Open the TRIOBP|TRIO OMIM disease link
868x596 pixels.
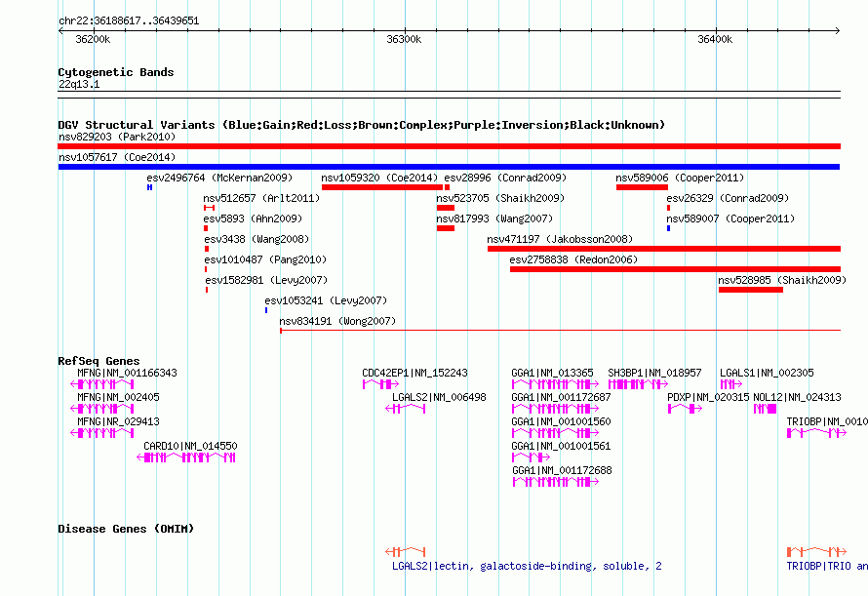(x=827, y=566)
